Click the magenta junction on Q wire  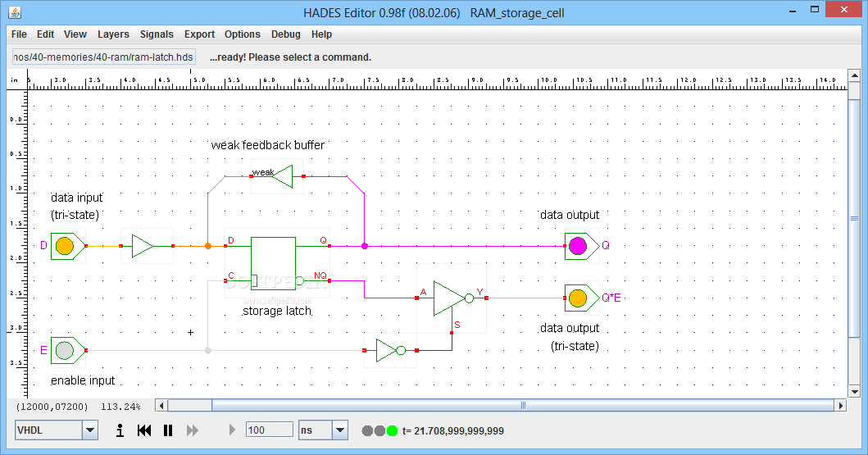[365, 246]
